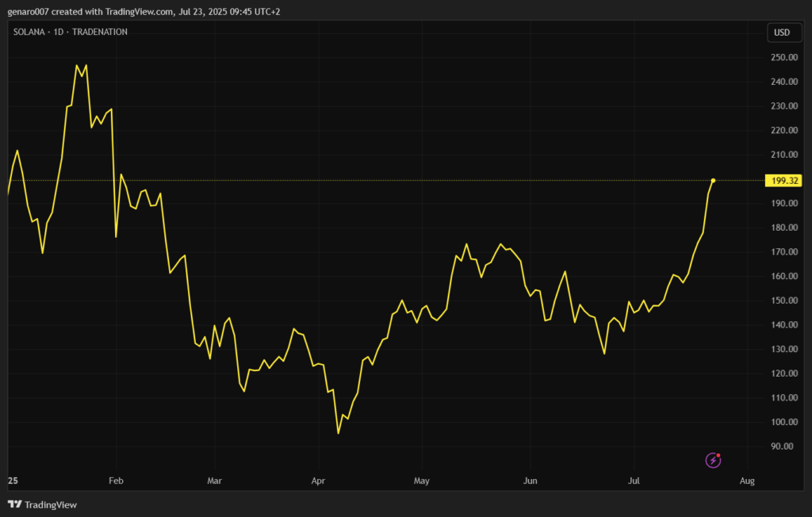
Task: Click the yellow dot at line end
Action: (714, 181)
